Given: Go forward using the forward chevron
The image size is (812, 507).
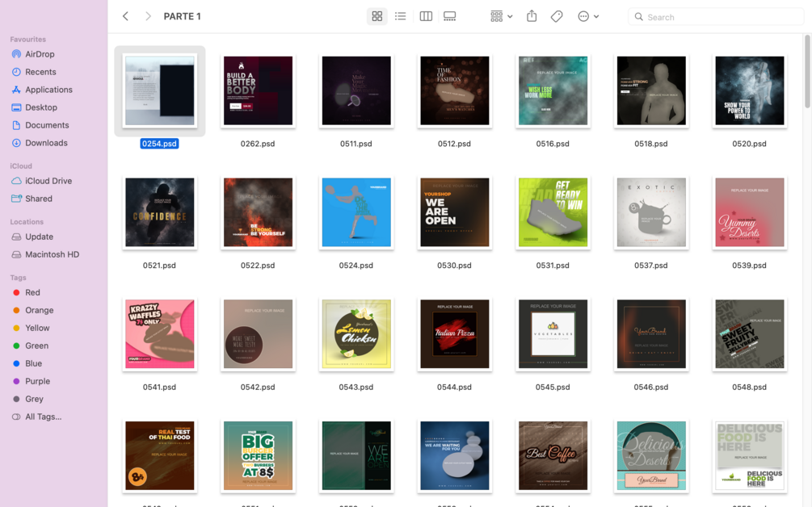Looking at the screenshot, I should point(148,17).
